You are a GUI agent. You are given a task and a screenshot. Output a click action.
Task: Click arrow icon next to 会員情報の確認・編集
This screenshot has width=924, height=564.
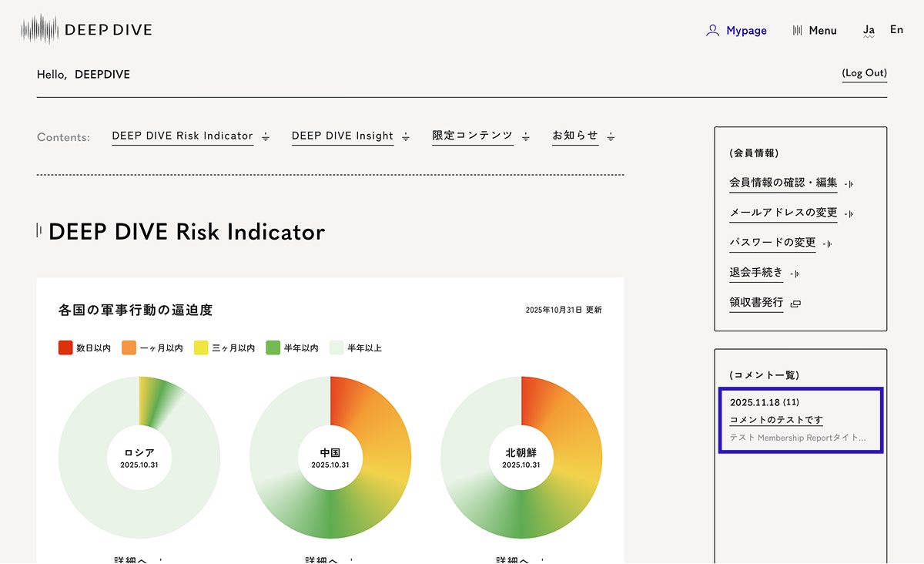tap(849, 184)
